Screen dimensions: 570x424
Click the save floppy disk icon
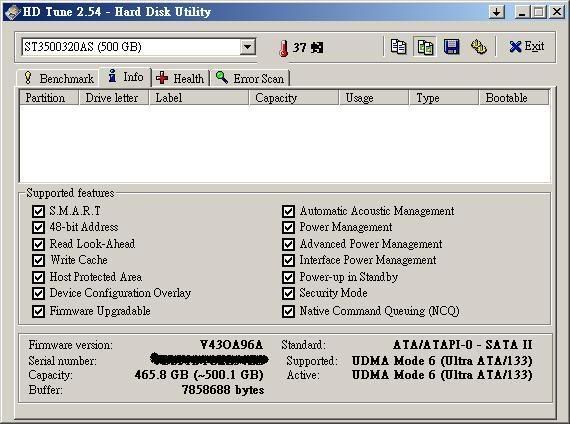click(451, 47)
